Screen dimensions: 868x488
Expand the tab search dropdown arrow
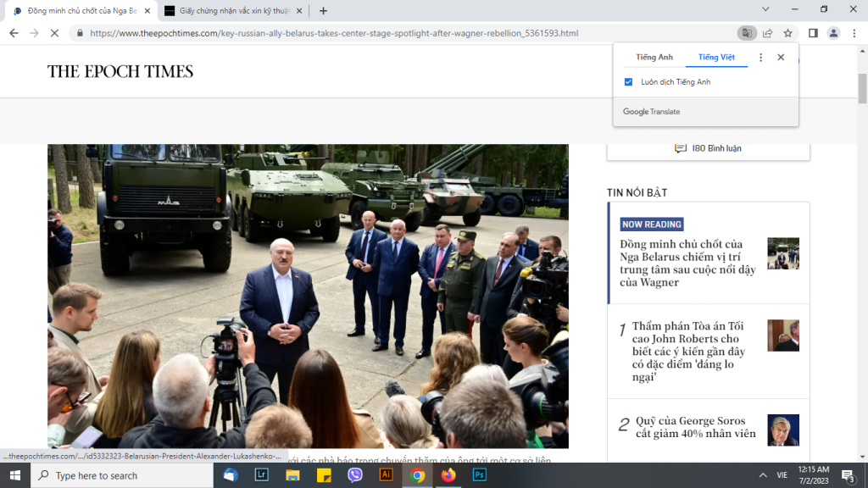click(x=765, y=10)
